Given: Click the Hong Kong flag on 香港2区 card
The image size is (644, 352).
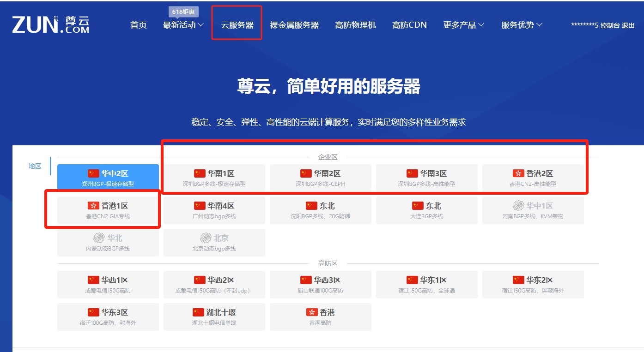Looking at the screenshot, I should click(x=518, y=173).
